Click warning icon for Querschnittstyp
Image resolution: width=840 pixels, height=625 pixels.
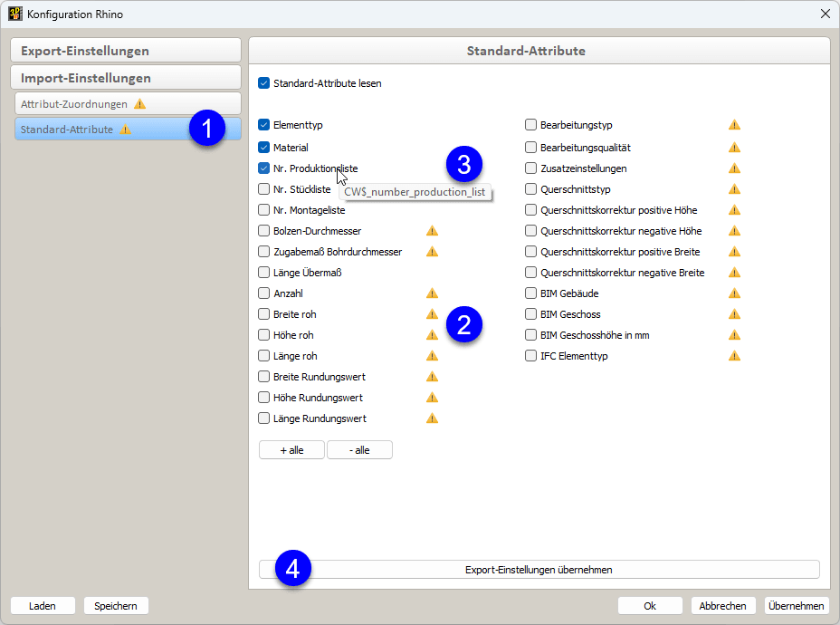(734, 189)
